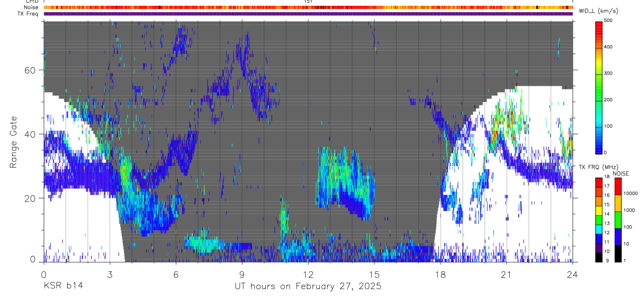Click the UT hours on February 27, 2025 title
This screenshot has width=644, height=297.
click(x=308, y=287)
